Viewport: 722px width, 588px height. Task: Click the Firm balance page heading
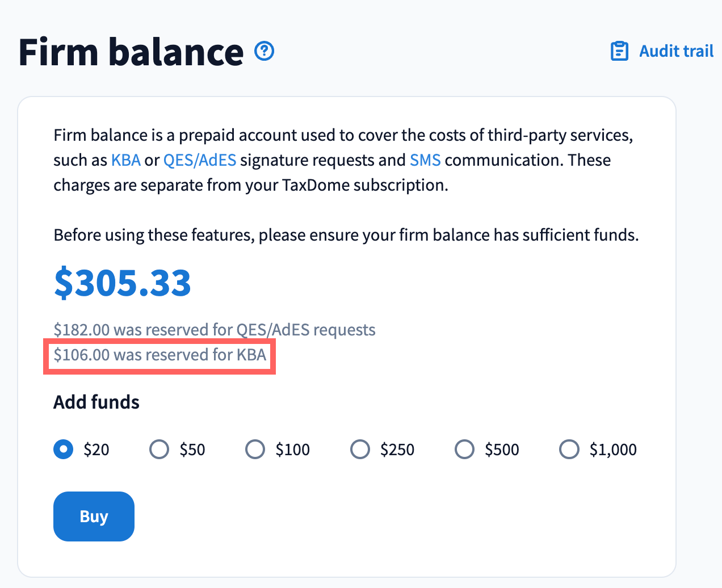(x=131, y=52)
